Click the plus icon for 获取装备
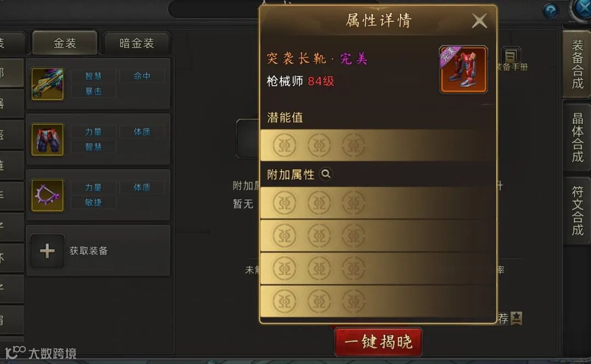Viewport: 591px width, 364px height. click(x=47, y=251)
